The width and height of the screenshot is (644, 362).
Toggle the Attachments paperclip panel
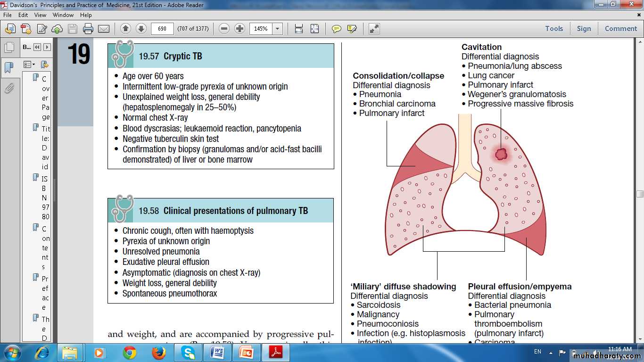pos(8,88)
